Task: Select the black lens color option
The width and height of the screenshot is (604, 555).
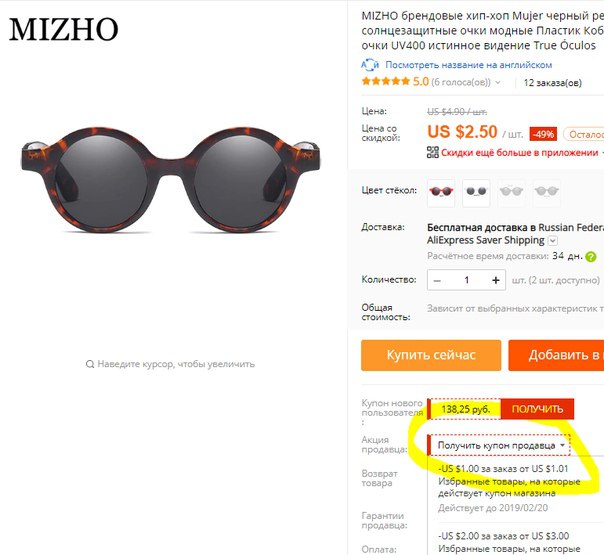Action: click(476, 193)
